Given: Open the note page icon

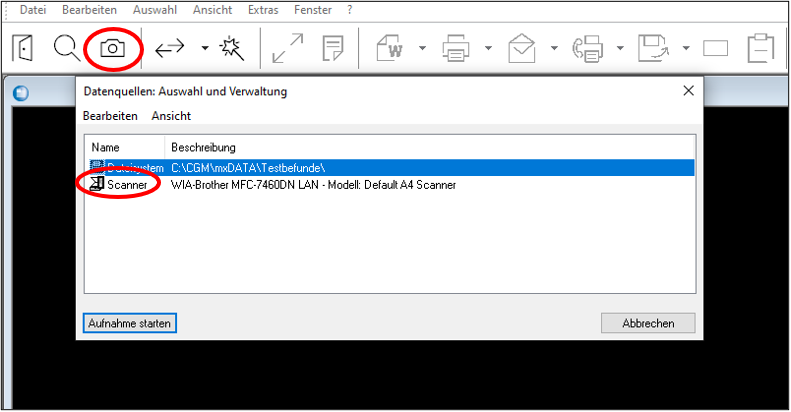Looking at the screenshot, I should [x=333, y=48].
